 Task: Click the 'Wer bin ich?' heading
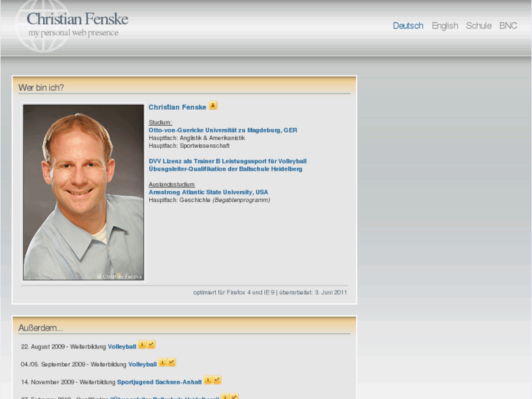pos(41,88)
